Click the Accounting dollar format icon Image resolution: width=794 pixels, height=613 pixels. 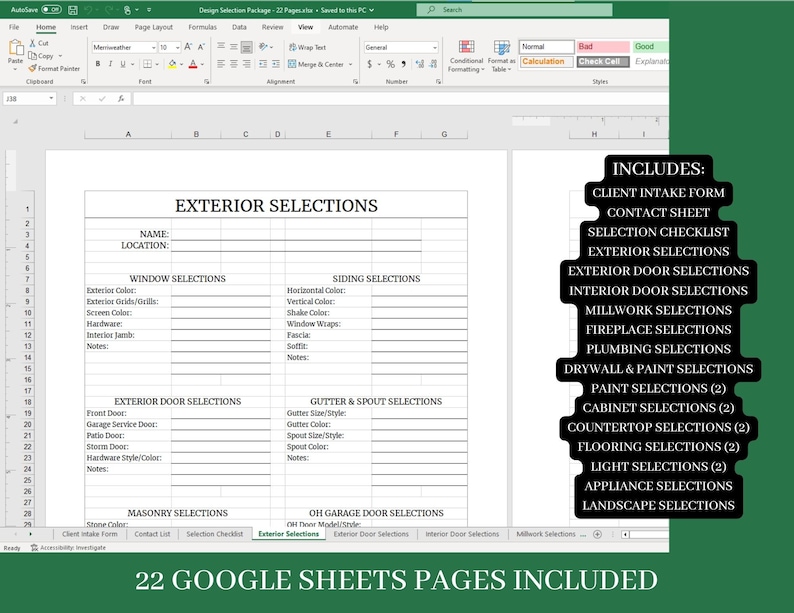tap(370, 64)
